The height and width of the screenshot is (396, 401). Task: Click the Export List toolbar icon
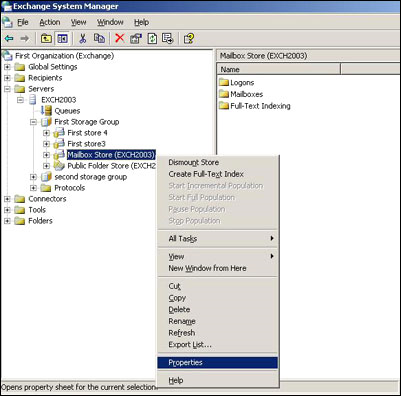[168, 39]
